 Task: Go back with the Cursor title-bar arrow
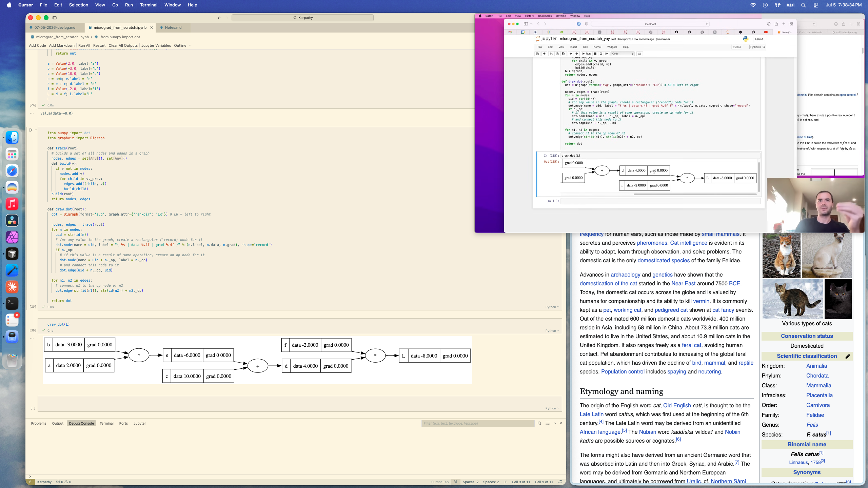[219, 18]
